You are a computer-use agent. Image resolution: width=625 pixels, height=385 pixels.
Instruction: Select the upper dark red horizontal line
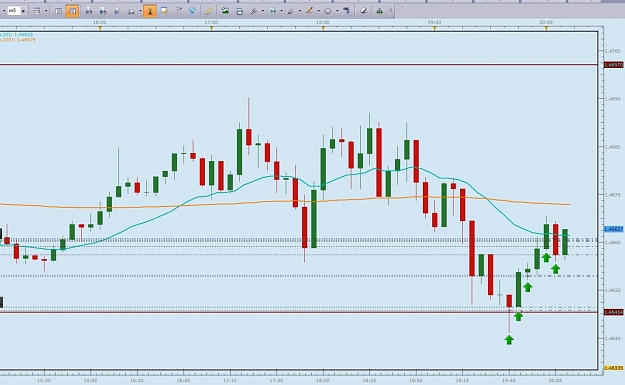[x=299, y=64]
